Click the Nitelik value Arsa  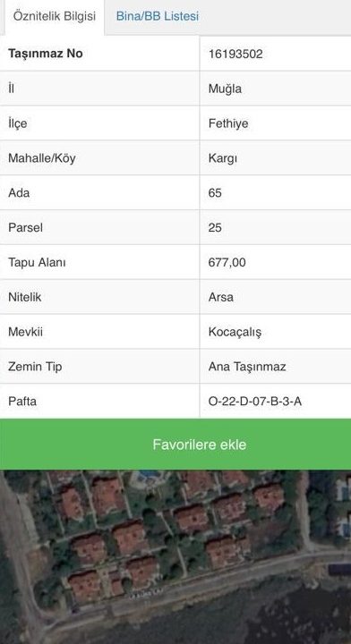tap(220, 297)
